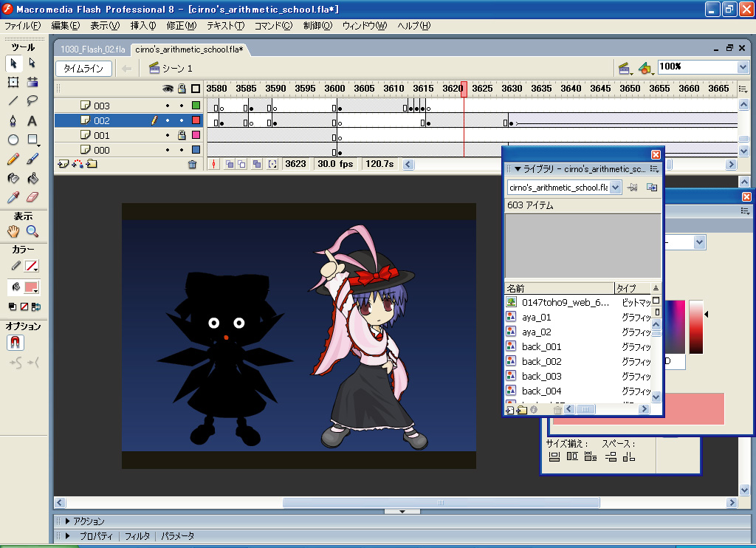Toggle outline square of layer 000
This screenshot has height=548, width=756.
[196, 150]
